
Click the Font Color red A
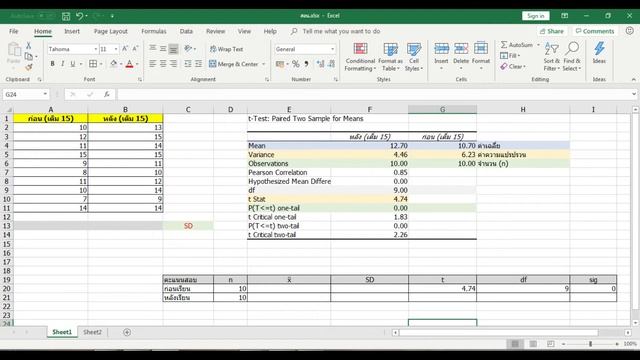(129, 64)
